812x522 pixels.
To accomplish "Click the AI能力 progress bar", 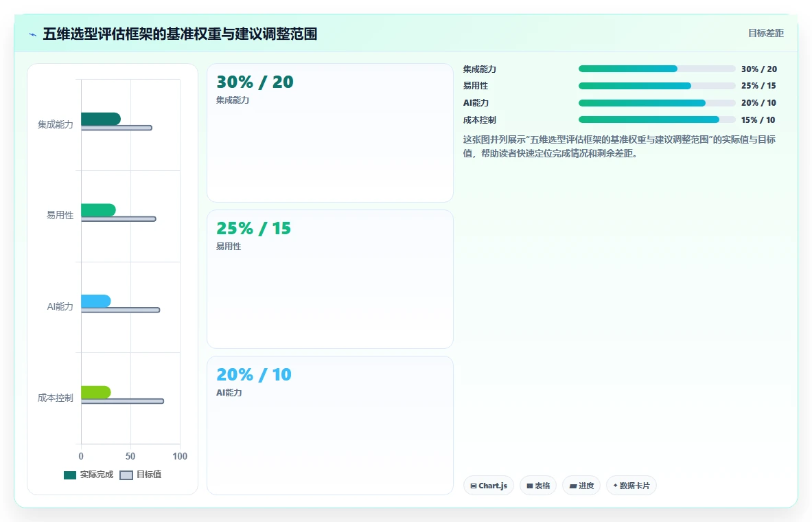I will [x=657, y=103].
